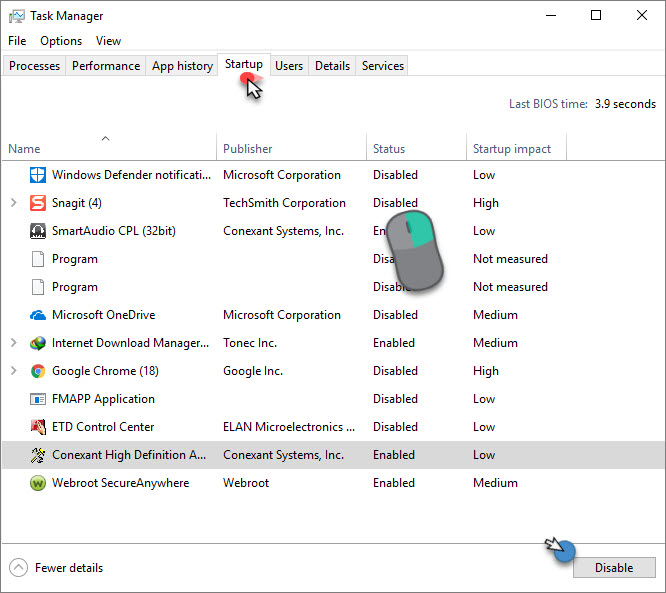Sort by the Publisher column header
Image resolution: width=666 pixels, height=593 pixels.
tap(291, 147)
